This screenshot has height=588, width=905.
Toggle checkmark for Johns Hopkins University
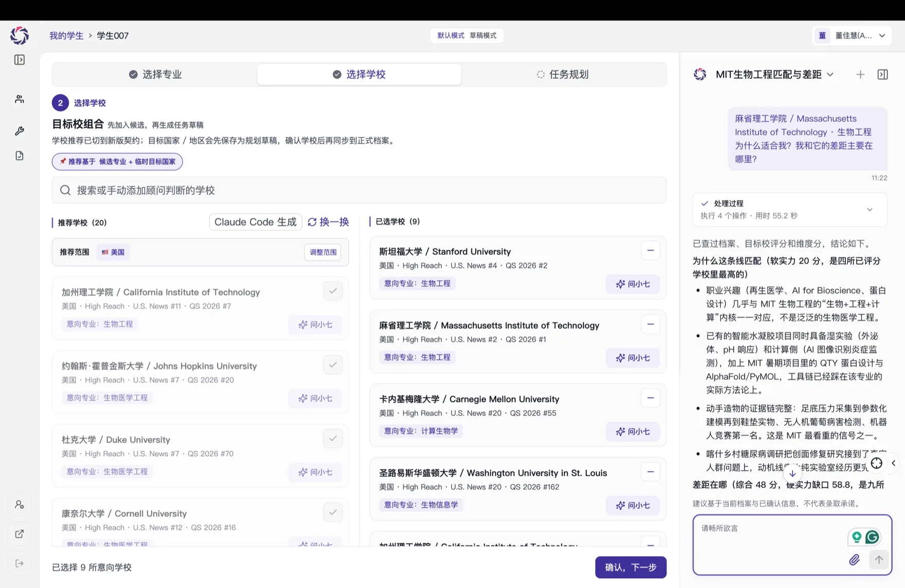(x=333, y=365)
